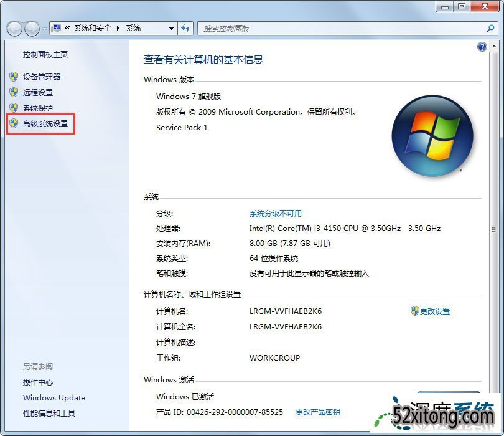Click the shield icon beside 远程设置

click(14, 92)
